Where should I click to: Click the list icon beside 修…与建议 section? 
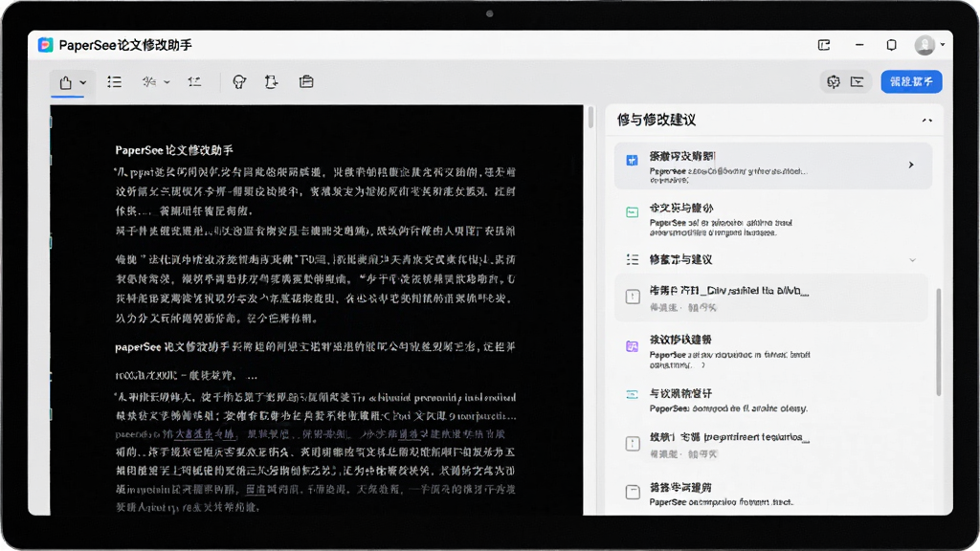pyautogui.click(x=633, y=259)
